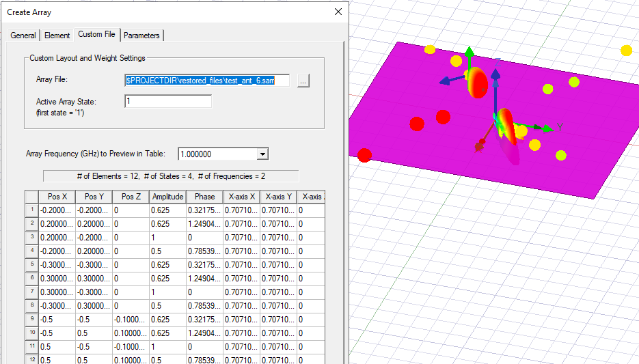Open the Parameters tab
This screenshot has height=364, width=639.
tap(141, 36)
